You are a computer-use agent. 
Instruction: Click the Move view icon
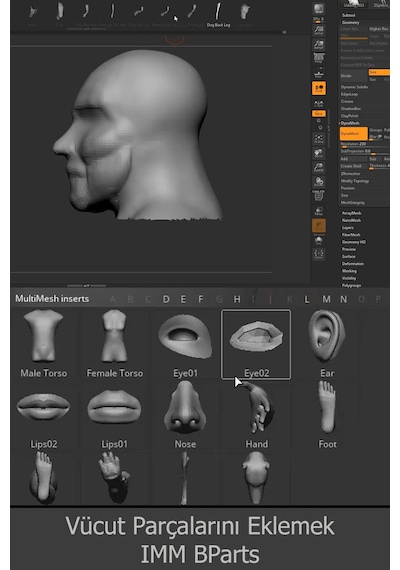319,153
